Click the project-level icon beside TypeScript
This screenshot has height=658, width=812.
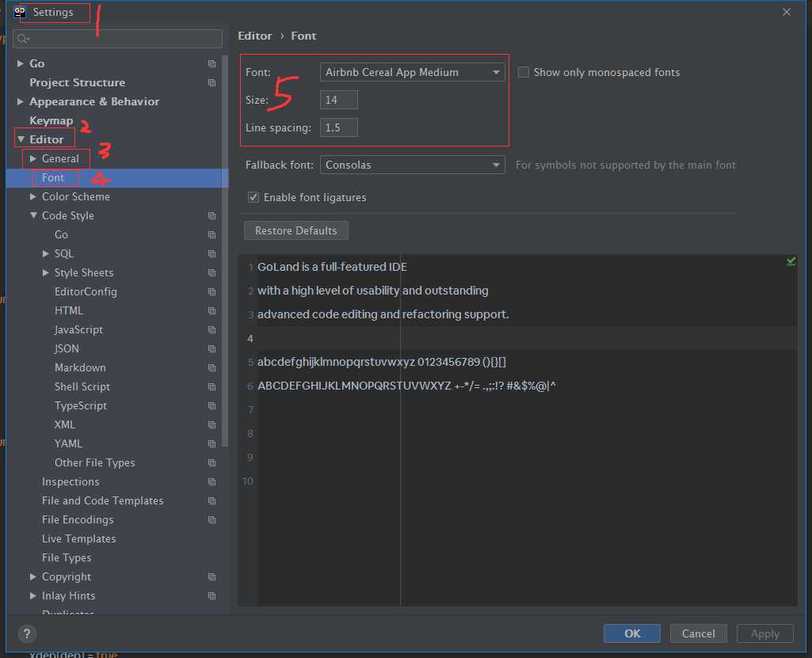(x=212, y=406)
